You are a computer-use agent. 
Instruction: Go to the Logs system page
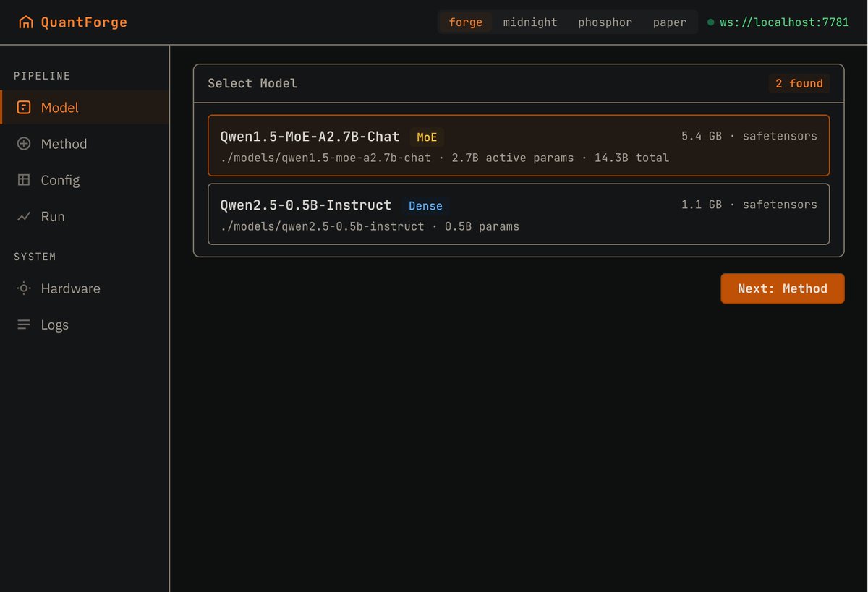coord(85,325)
